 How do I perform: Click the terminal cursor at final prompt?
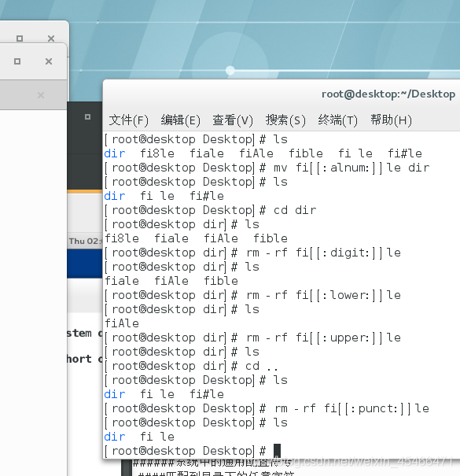click(x=277, y=451)
